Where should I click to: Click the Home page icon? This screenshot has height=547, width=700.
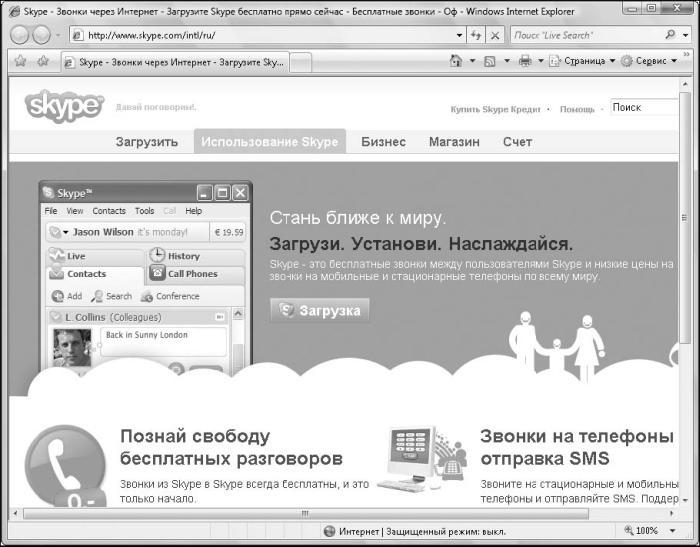click(x=456, y=61)
